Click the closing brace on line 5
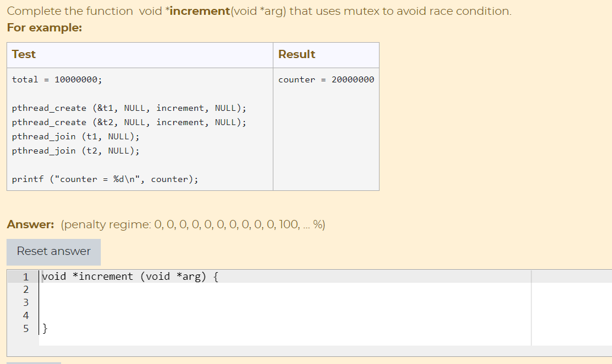The height and width of the screenshot is (364, 612). click(x=45, y=328)
